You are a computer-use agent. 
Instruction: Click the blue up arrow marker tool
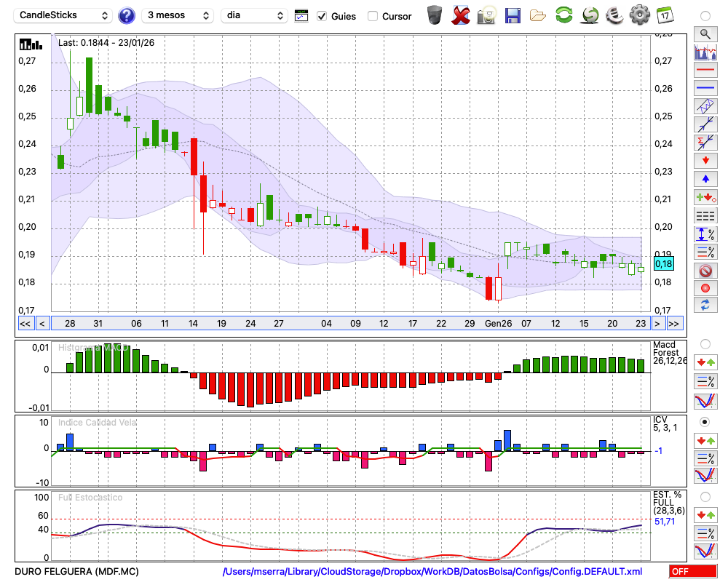[x=705, y=179]
